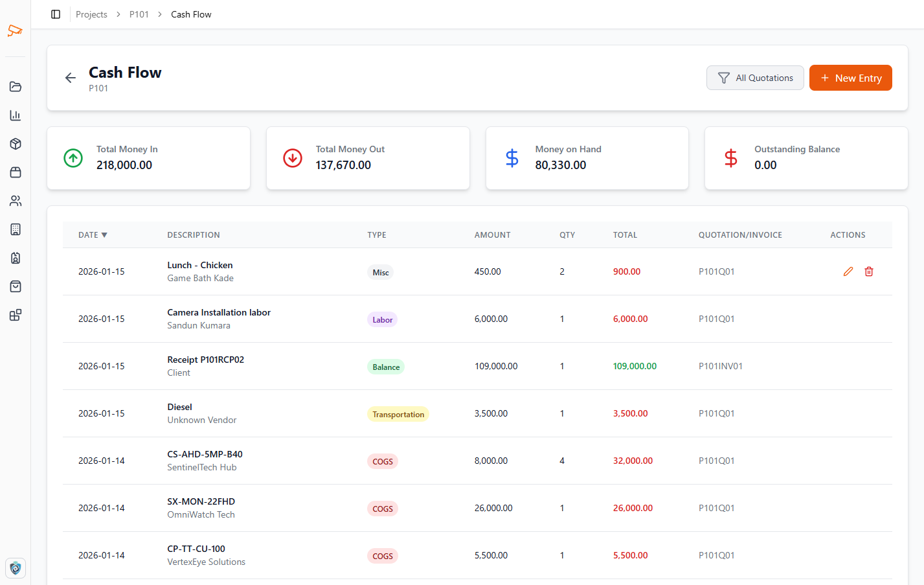Select the Receipt P101RCP02 row
Screen dimensions: 924x585
pyautogui.click(x=205, y=360)
